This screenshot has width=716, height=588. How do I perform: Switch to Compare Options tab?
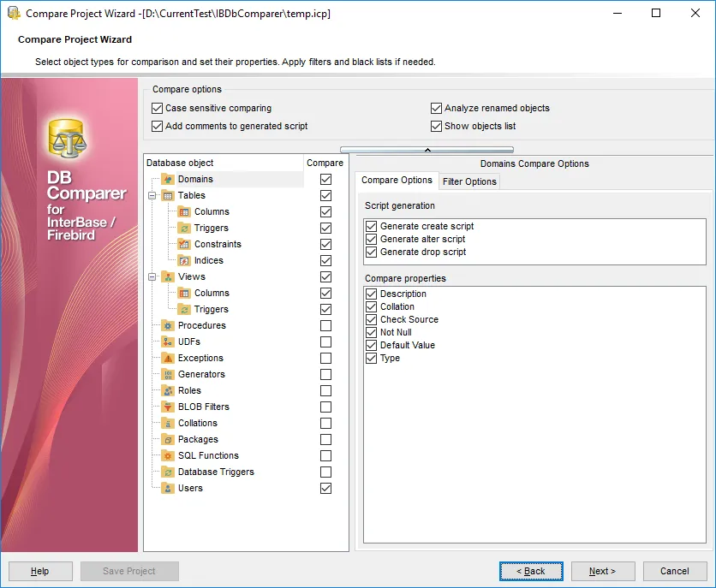397,181
